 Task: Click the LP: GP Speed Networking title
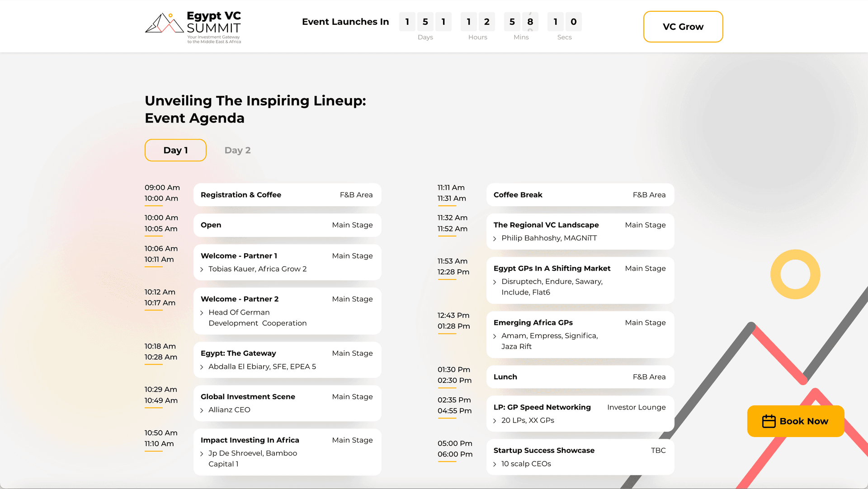[x=542, y=407]
